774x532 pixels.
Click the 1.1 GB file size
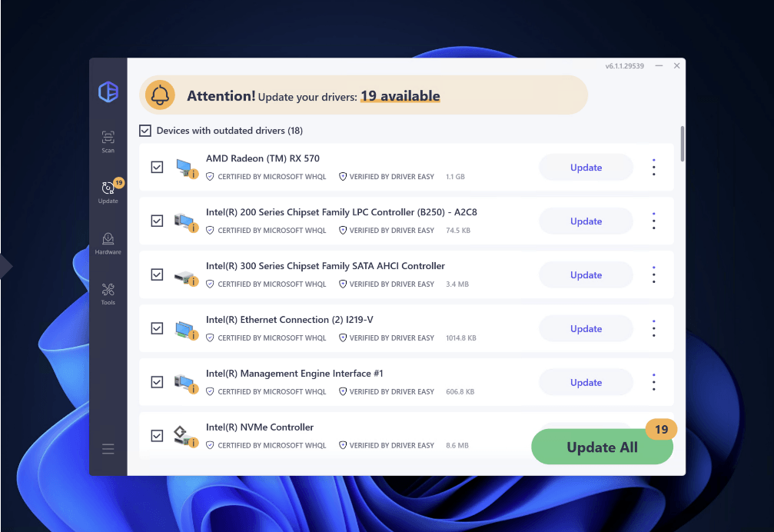[x=455, y=177]
